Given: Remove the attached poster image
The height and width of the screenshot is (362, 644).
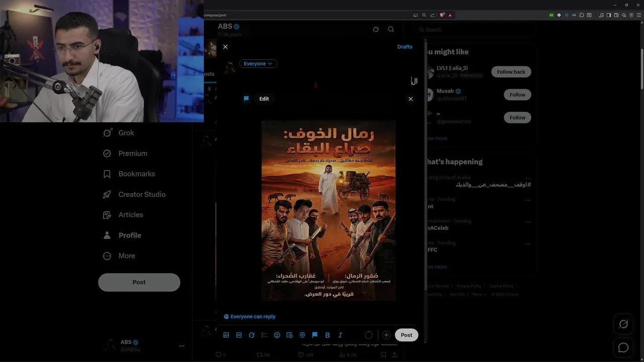Looking at the screenshot, I should [x=411, y=99].
